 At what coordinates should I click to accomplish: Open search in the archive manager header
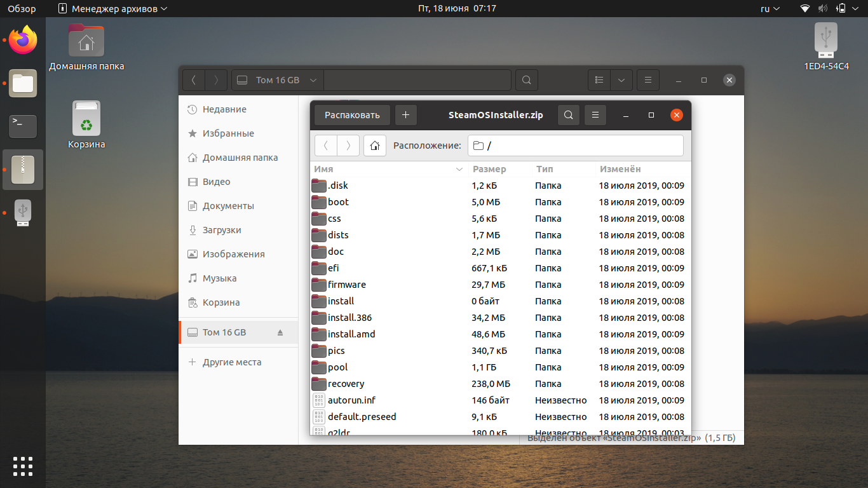tap(569, 115)
